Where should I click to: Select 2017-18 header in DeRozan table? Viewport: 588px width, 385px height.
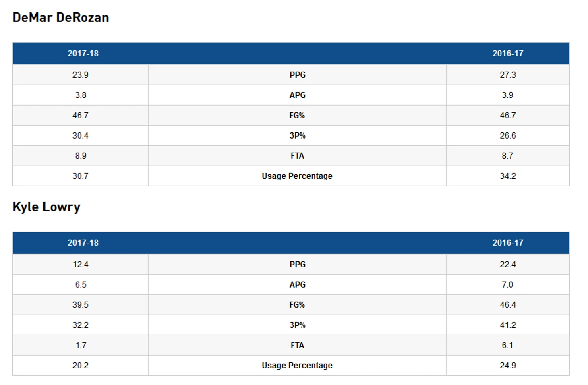click(x=83, y=53)
